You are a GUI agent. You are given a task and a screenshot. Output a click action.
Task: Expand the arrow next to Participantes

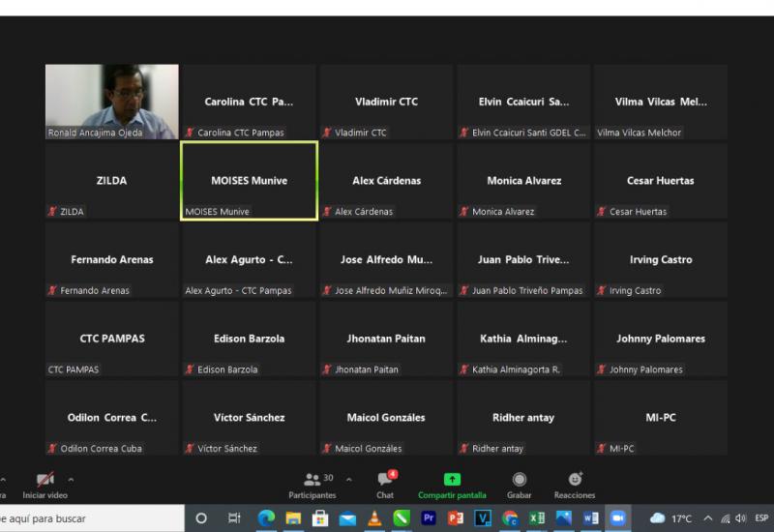coord(349,480)
